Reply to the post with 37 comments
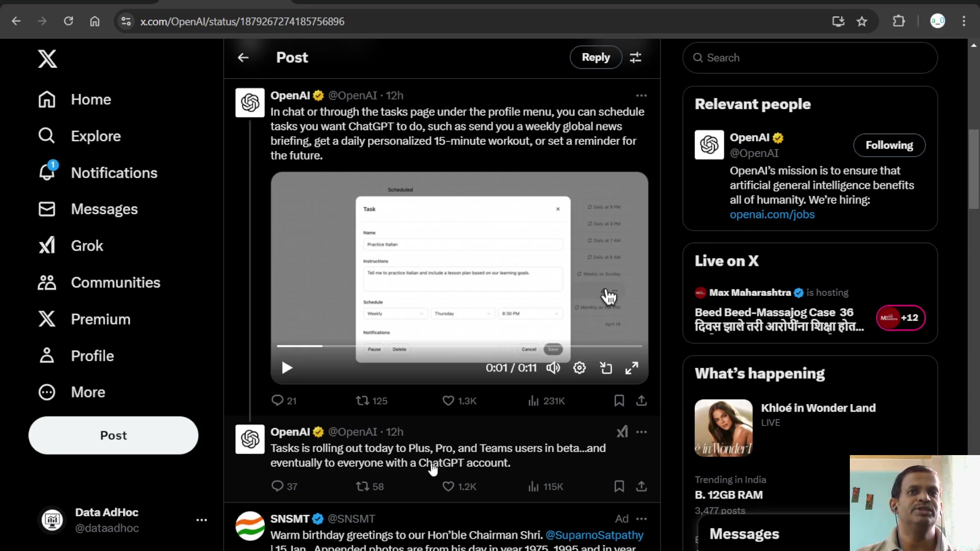The height and width of the screenshot is (551, 980). 284,487
